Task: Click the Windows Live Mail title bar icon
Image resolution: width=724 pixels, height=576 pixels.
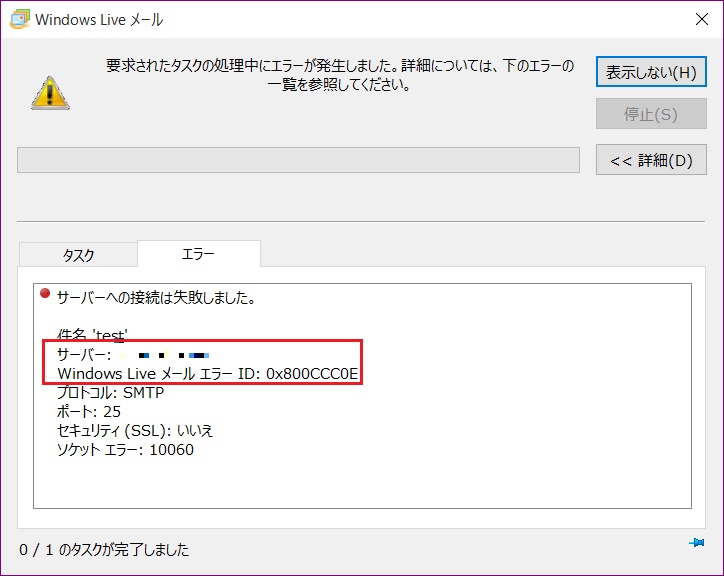Action: tap(18, 19)
